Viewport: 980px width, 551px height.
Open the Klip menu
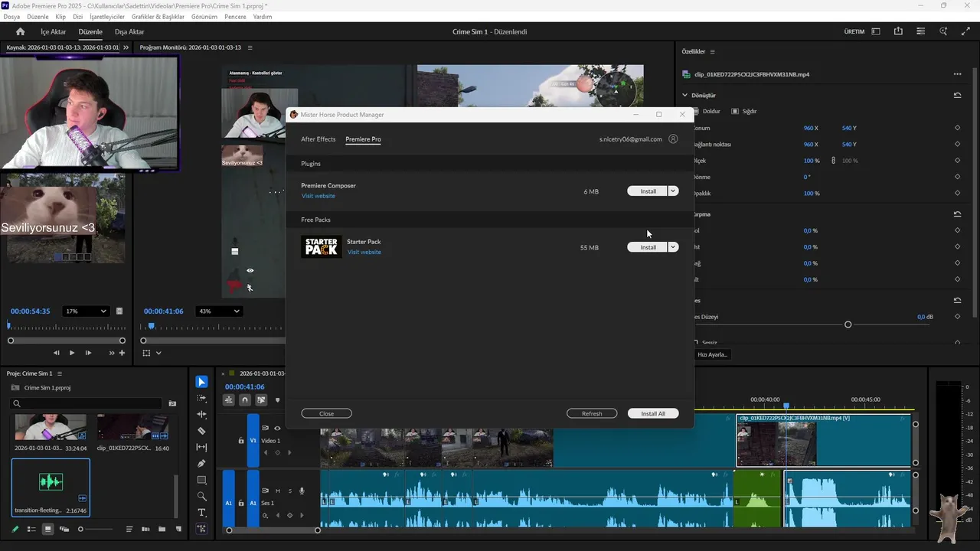coord(60,16)
